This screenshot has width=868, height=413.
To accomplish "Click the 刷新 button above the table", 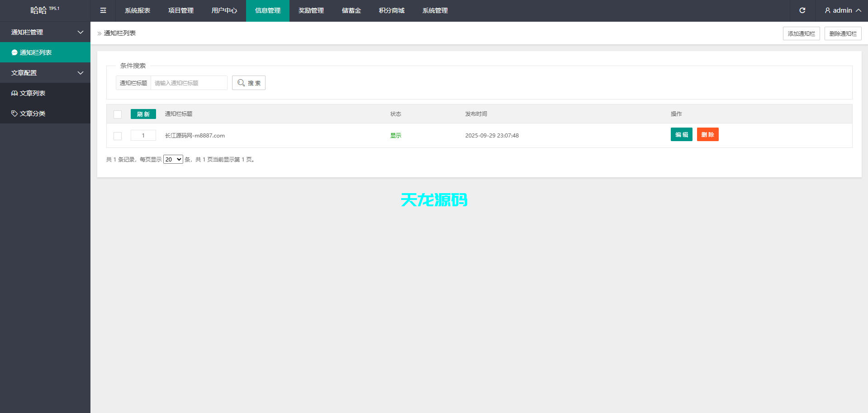I will click(143, 114).
